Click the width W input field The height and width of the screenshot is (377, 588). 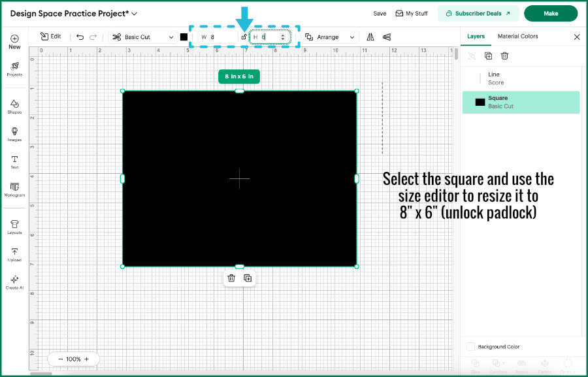(218, 37)
